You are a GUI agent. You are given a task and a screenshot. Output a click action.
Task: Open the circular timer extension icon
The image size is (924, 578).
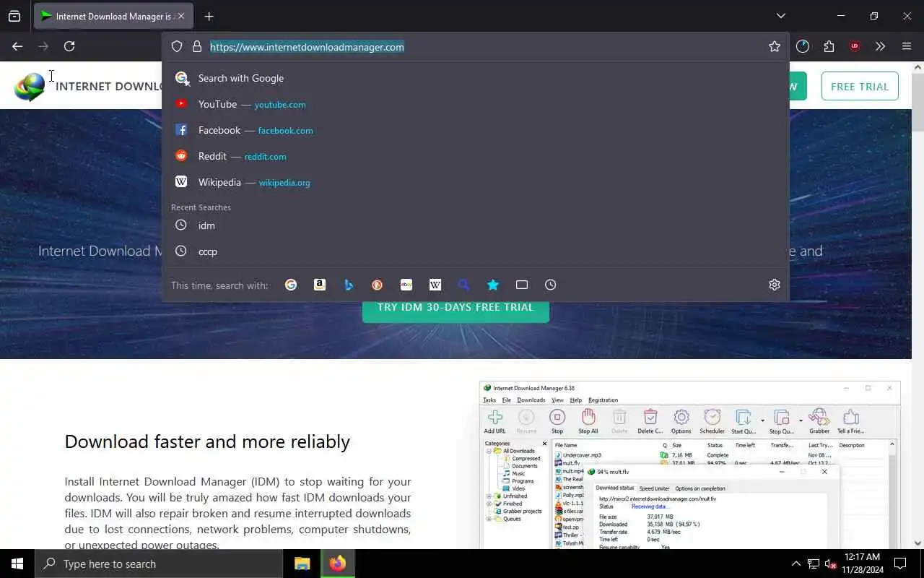point(803,46)
